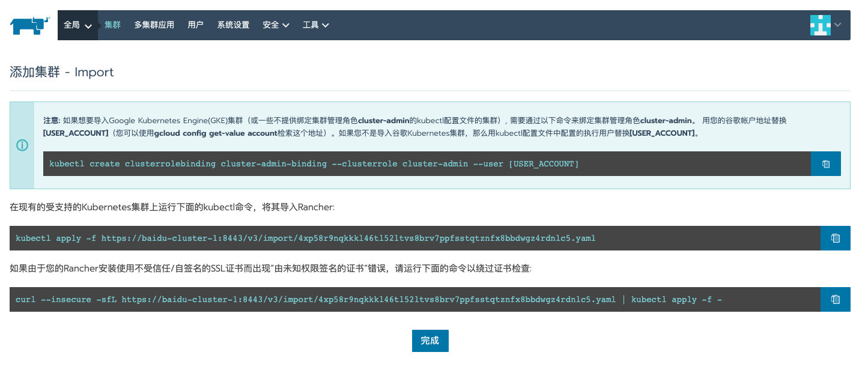Click the kubectl apply -f import command text

pyautogui.click(x=306, y=238)
